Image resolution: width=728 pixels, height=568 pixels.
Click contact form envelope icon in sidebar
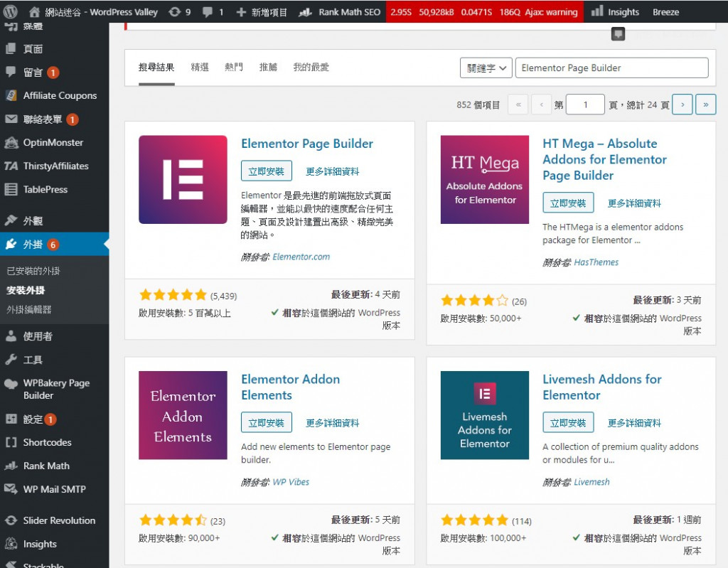[11, 119]
